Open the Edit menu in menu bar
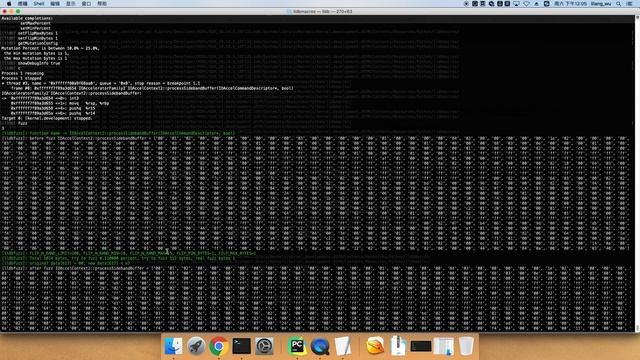640x360 pixels. (55, 4)
